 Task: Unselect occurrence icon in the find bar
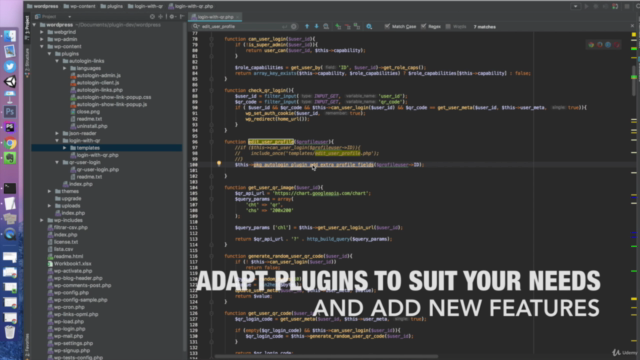tap(347, 27)
